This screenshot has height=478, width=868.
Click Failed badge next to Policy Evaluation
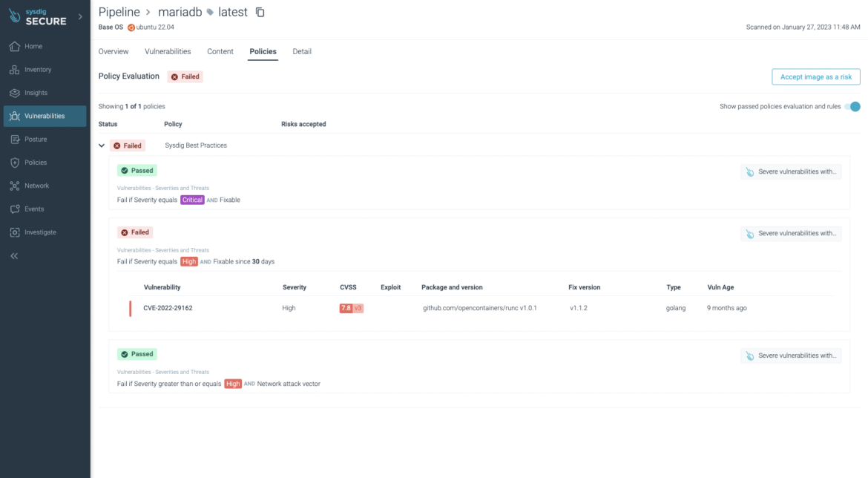pyautogui.click(x=185, y=77)
